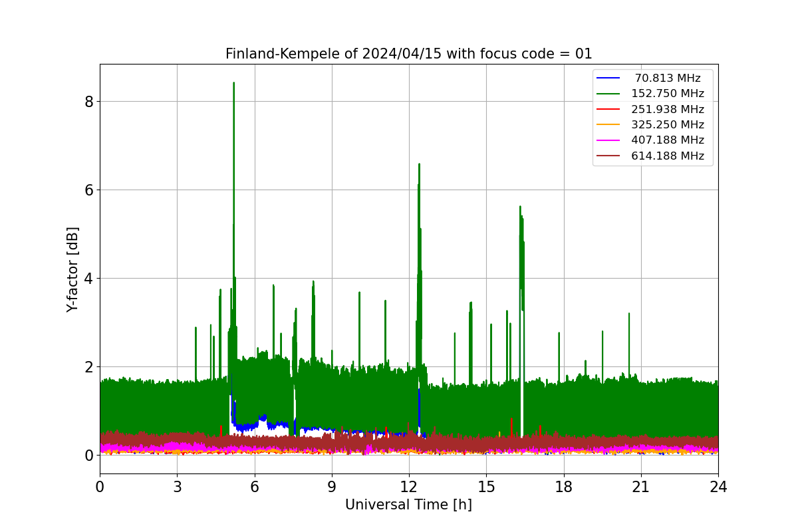Click the magenta line swatch in legend

point(609,140)
